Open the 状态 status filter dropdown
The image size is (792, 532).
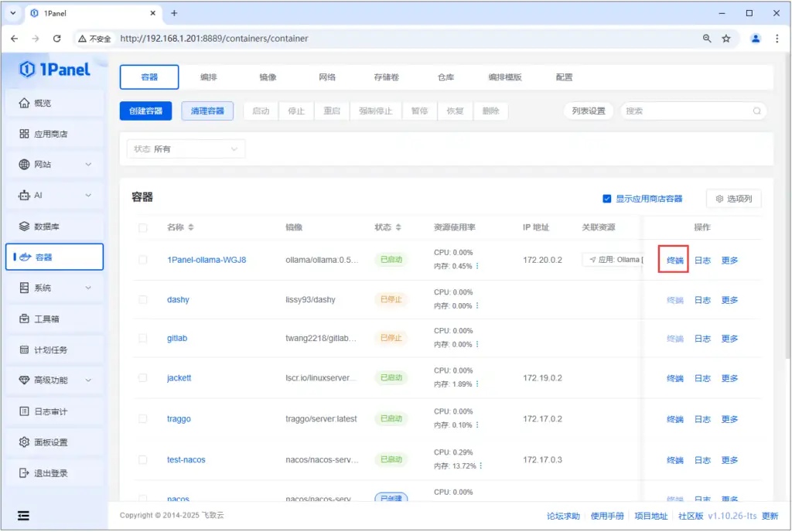point(186,147)
